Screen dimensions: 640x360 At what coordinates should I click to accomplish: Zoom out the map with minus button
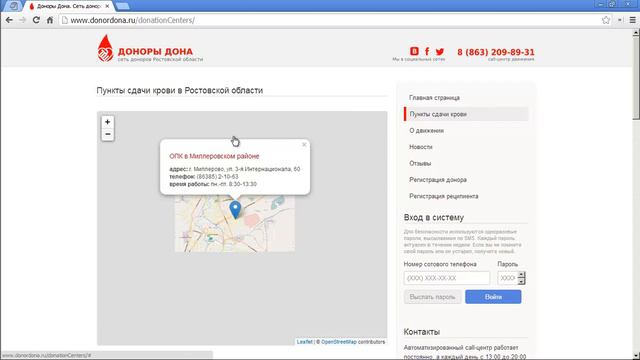pyautogui.click(x=107, y=134)
